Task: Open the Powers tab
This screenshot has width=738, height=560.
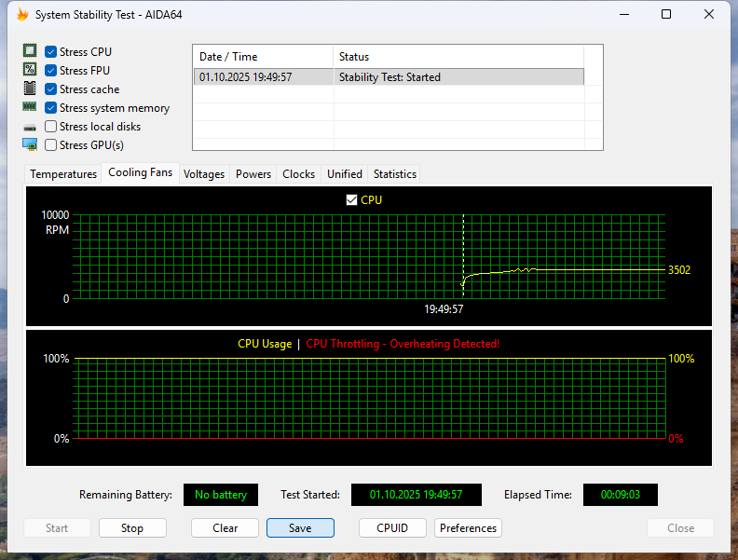Action: pyautogui.click(x=253, y=174)
